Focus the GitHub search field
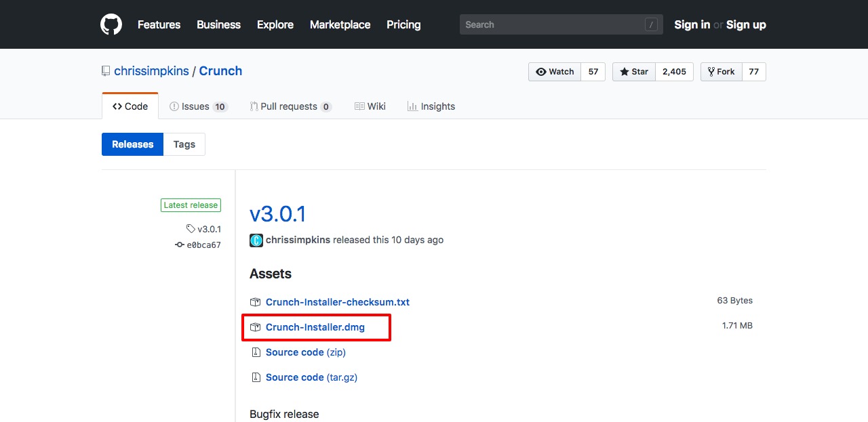This screenshot has height=422, width=868. tap(561, 24)
